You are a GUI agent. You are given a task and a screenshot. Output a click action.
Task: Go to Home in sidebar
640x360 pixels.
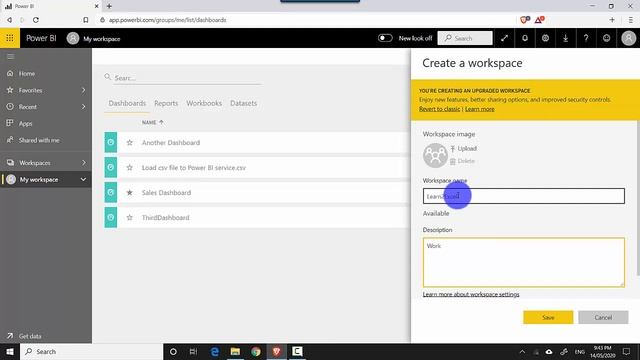coord(27,73)
